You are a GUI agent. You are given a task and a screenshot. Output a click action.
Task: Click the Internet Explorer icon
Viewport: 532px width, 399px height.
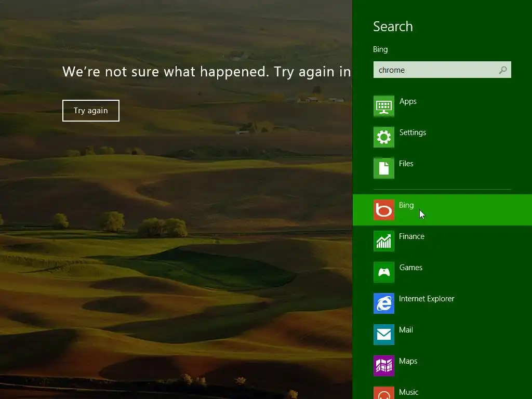[384, 303]
